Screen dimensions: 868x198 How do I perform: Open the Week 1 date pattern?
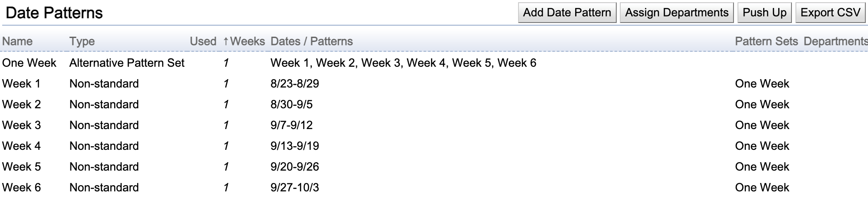click(x=434, y=84)
